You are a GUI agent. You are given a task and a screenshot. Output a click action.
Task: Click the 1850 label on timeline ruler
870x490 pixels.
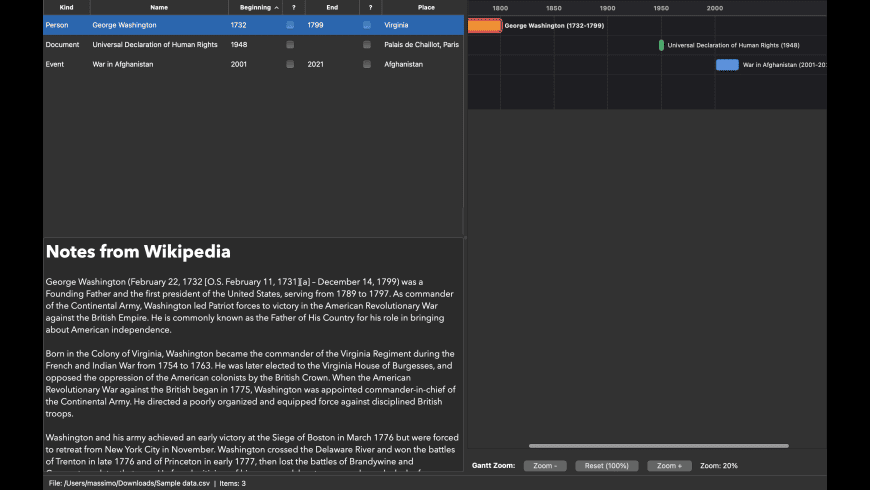point(554,8)
